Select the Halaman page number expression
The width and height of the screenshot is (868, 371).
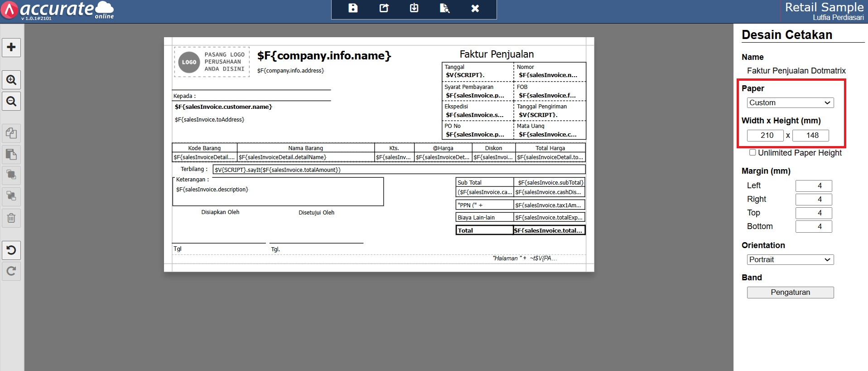pos(525,259)
